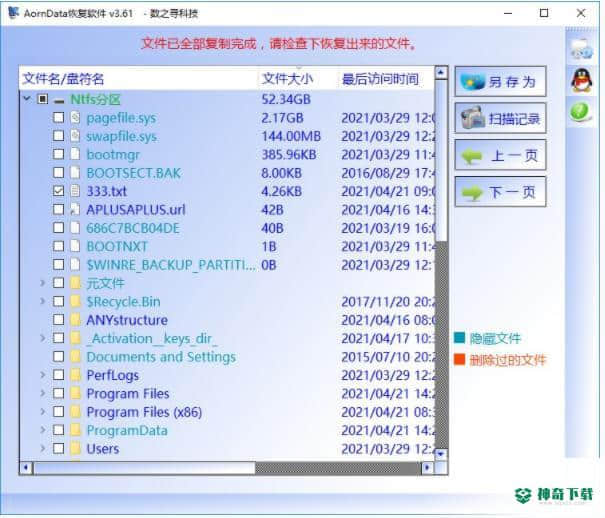
Task: Expand the _Activation__keys_dir_ folder
Action: (43, 338)
